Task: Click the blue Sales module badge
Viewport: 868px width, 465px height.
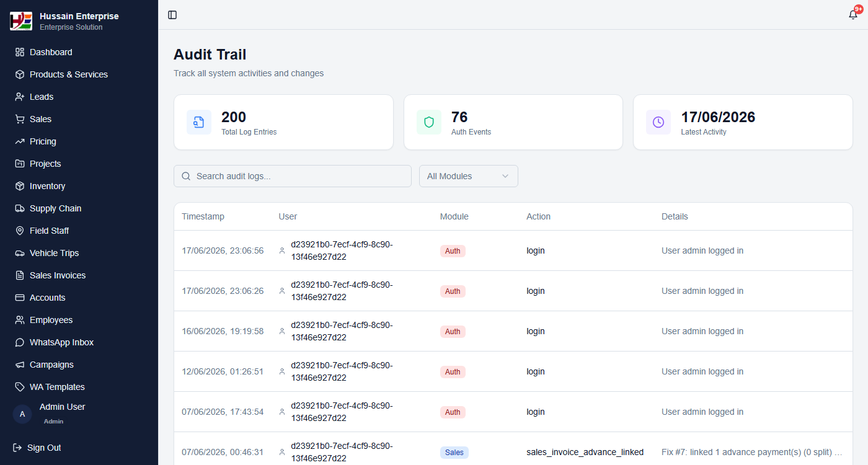Action: (x=454, y=453)
